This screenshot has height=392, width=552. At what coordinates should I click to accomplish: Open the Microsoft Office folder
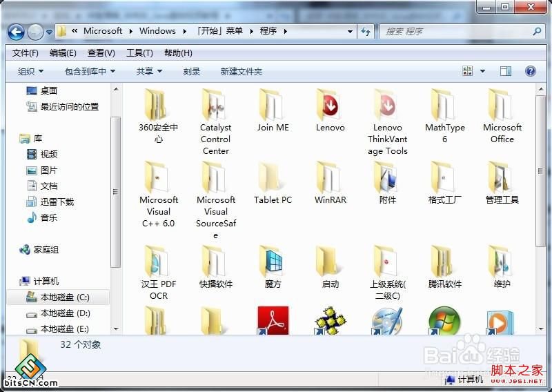(502, 115)
